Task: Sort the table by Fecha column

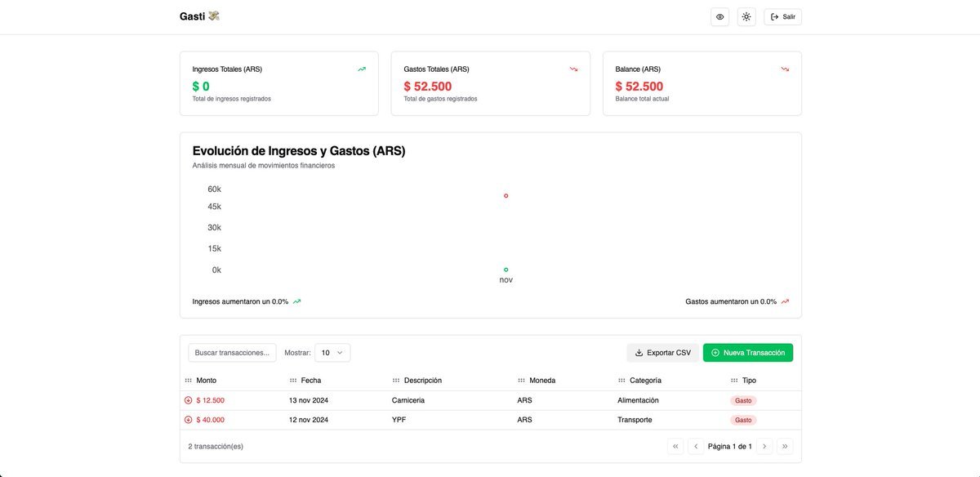Action: click(x=310, y=381)
